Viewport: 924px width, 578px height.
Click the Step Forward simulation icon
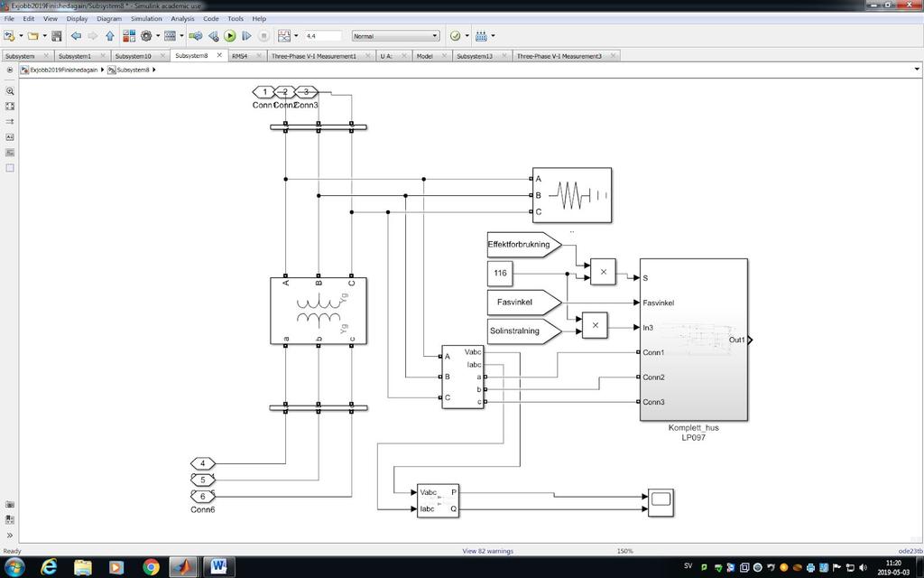point(246,36)
